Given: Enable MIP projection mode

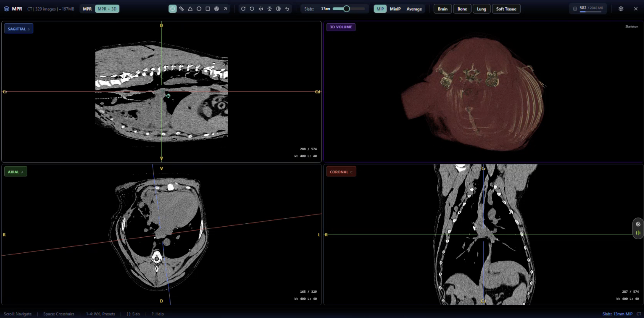Looking at the screenshot, I should coord(380,9).
